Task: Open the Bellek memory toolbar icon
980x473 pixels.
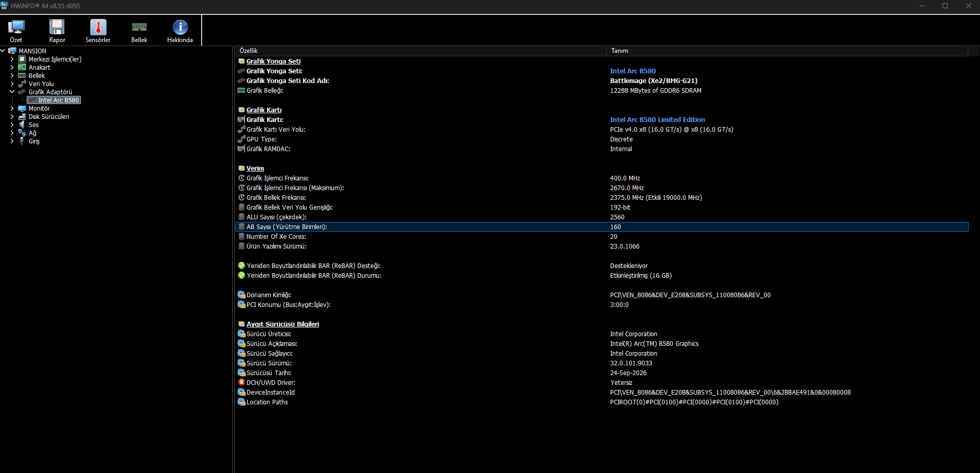Action: [x=139, y=31]
